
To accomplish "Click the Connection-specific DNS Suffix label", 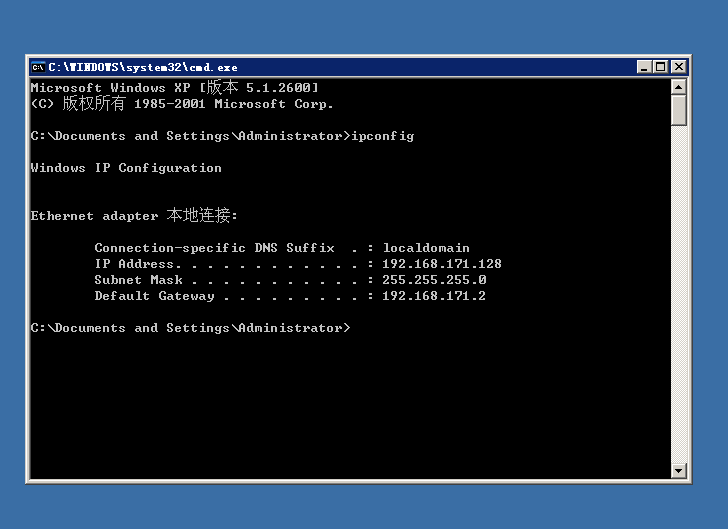I will [214, 248].
